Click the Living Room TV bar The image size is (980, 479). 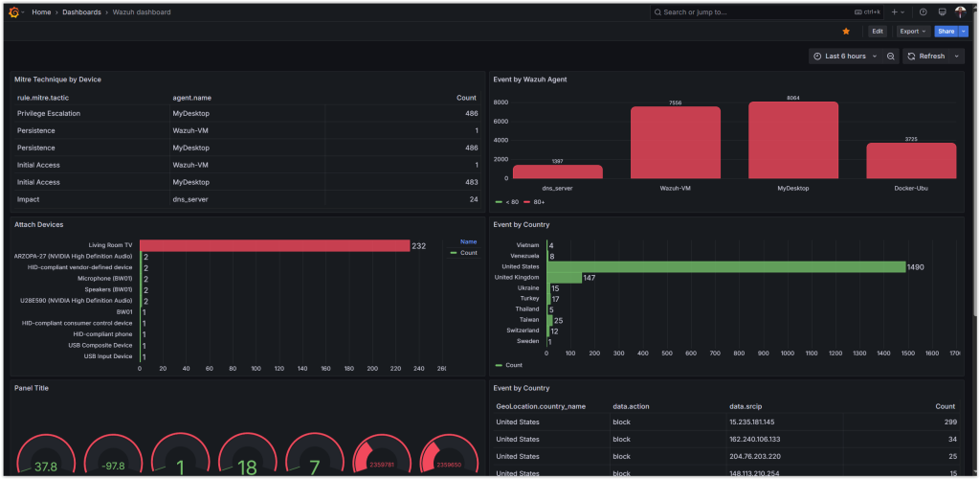click(275, 246)
